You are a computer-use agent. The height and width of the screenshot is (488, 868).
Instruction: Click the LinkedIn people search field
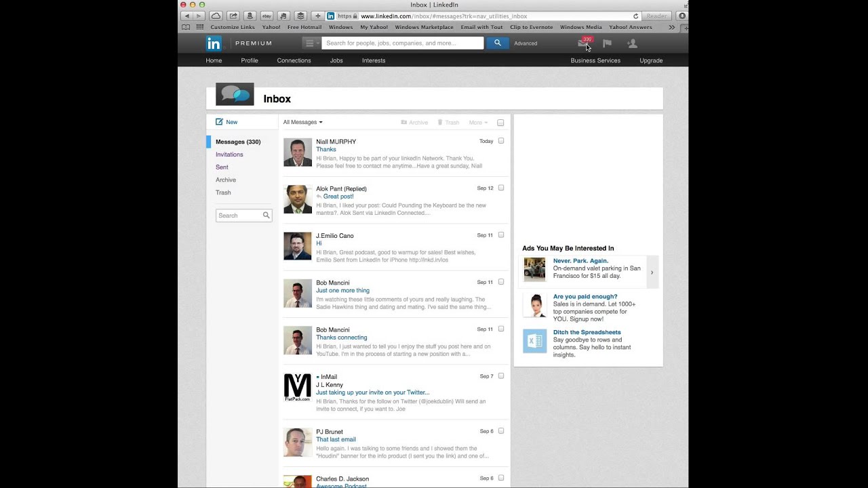point(403,43)
